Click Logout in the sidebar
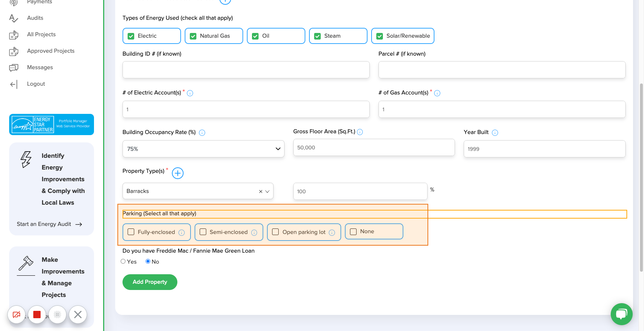The height and width of the screenshot is (331, 644). pos(36,84)
